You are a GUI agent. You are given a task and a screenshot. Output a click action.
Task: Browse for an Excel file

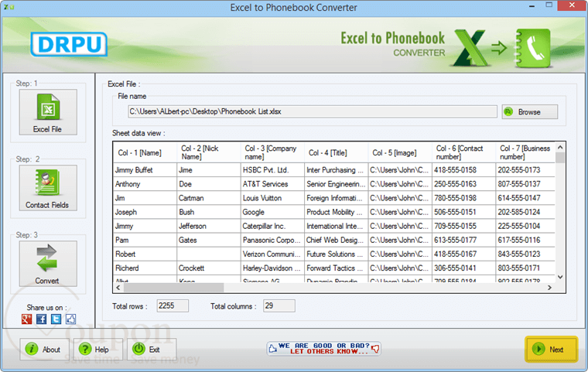(x=529, y=111)
